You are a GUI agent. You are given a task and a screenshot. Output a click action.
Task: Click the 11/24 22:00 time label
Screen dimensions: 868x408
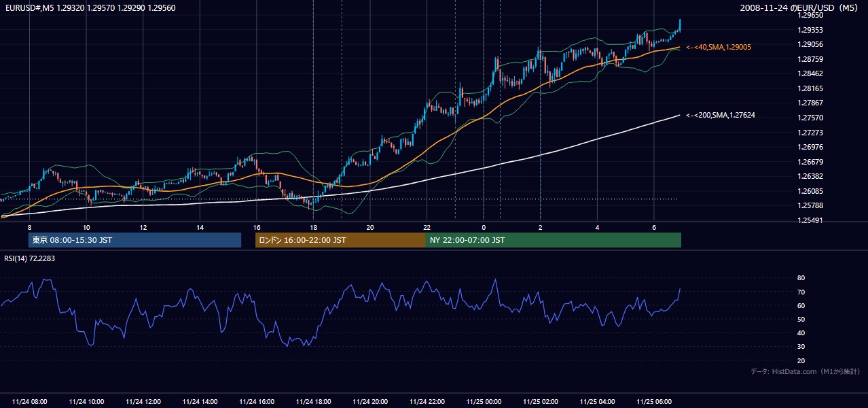[x=427, y=402]
